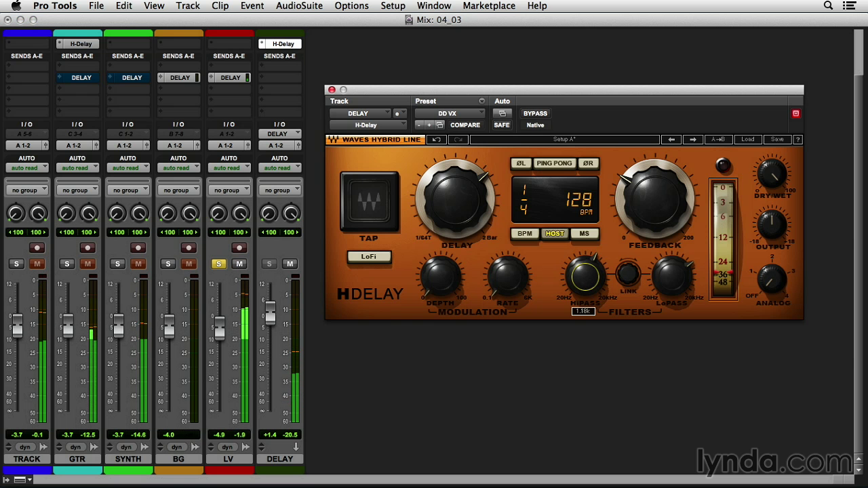Unsolo the LV channel
Screen dimensions: 868x488
(218, 264)
